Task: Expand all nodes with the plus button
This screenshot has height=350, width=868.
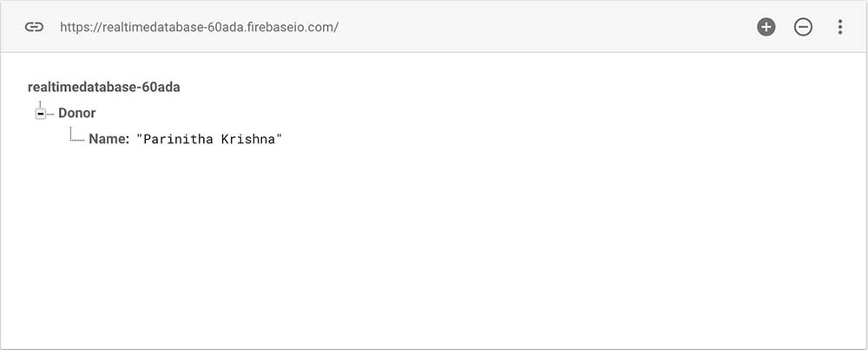Action: pos(766,27)
